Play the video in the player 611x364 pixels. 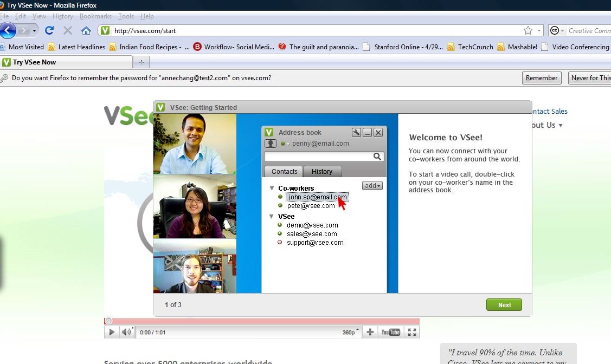click(112, 332)
